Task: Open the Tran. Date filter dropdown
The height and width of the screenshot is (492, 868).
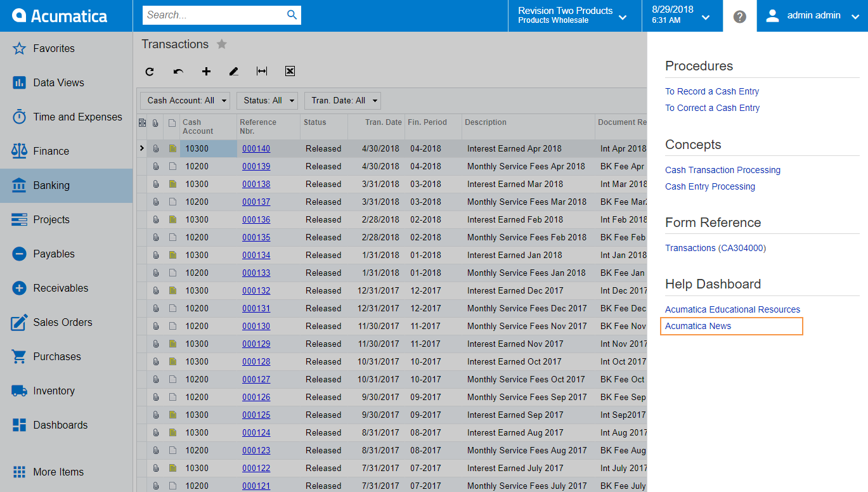Action: click(342, 101)
